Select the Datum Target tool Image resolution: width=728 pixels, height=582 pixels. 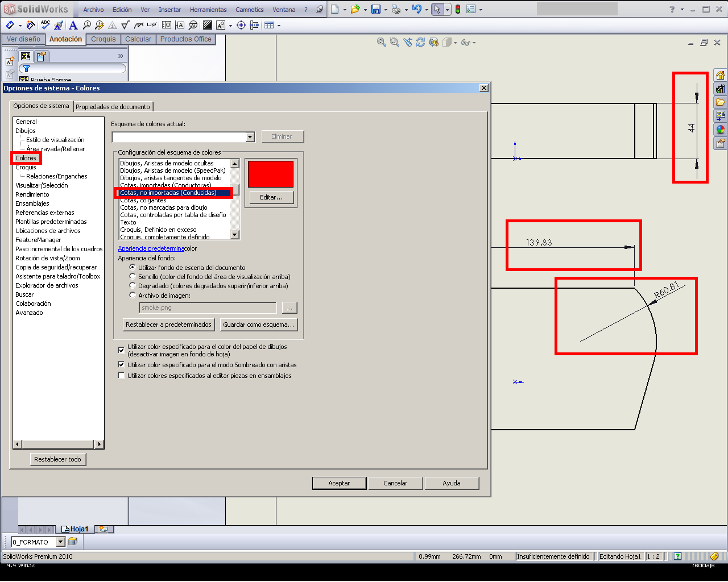pyautogui.click(x=193, y=25)
